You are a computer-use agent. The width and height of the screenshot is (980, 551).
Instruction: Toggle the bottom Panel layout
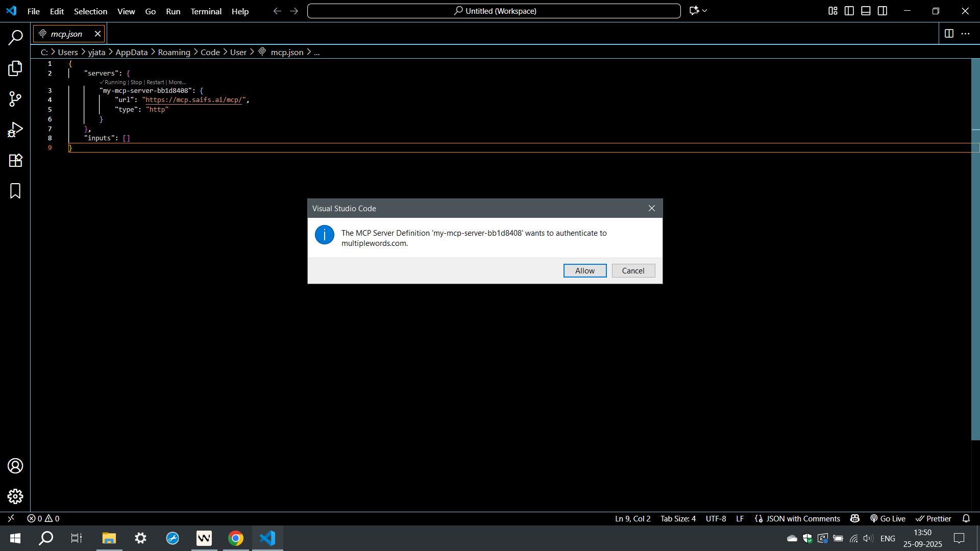[866, 11]
